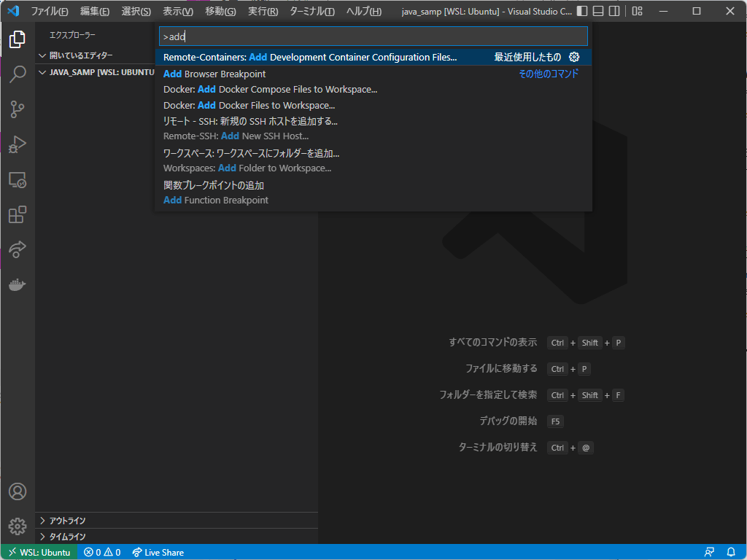The width and height of the screenshot is (747, 560).
Task: Select ワークスペースにフォルダーを追加 command
Action: [x=373, y=160]
